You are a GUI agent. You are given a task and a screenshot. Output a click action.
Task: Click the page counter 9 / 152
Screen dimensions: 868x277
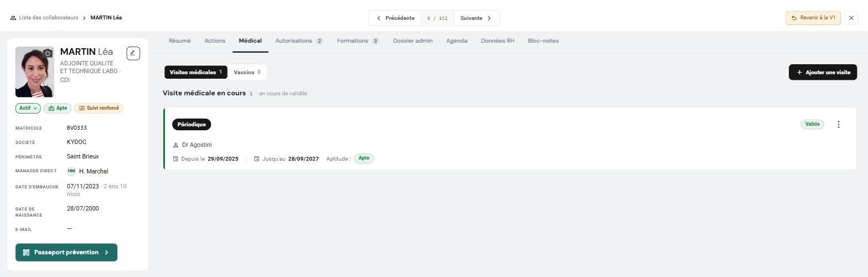pyautogui.click(x=437, y=18)
